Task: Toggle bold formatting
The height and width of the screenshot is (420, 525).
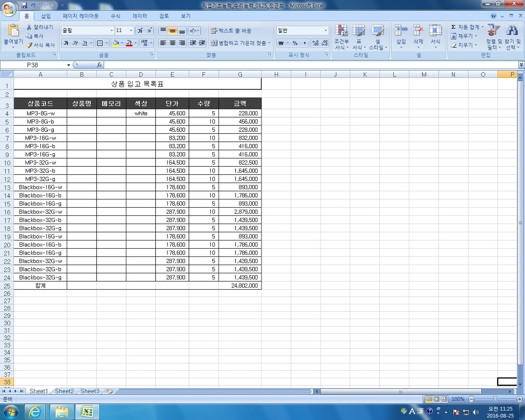Action: coord(66,43)
